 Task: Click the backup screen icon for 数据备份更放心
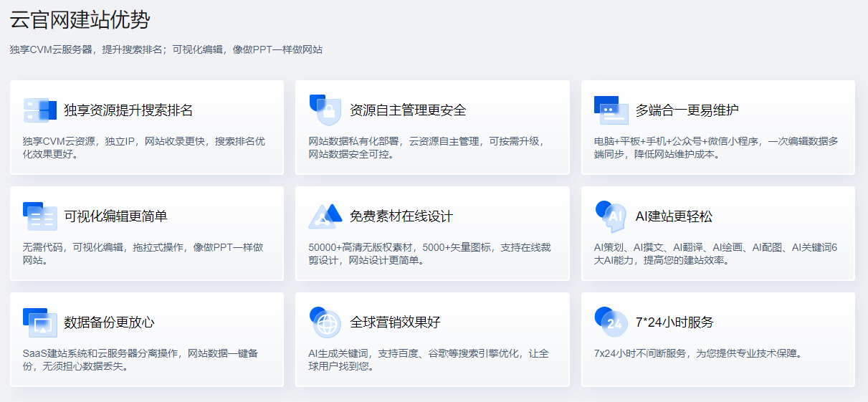[x=40, y=322]
